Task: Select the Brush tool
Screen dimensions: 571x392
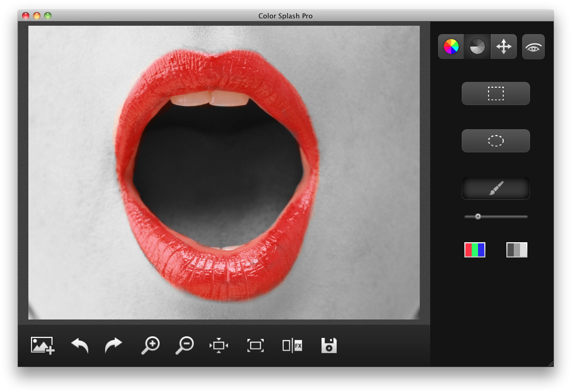Action: click(x=495, y=188)
